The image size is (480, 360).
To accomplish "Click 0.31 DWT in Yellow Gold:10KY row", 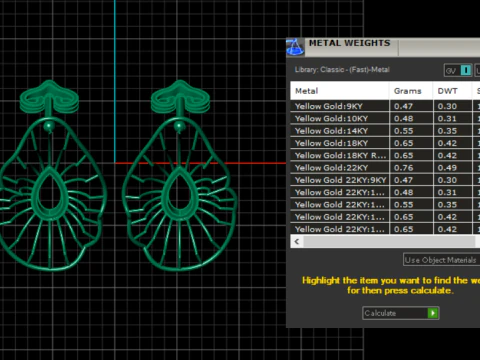I will click(447, 119).
